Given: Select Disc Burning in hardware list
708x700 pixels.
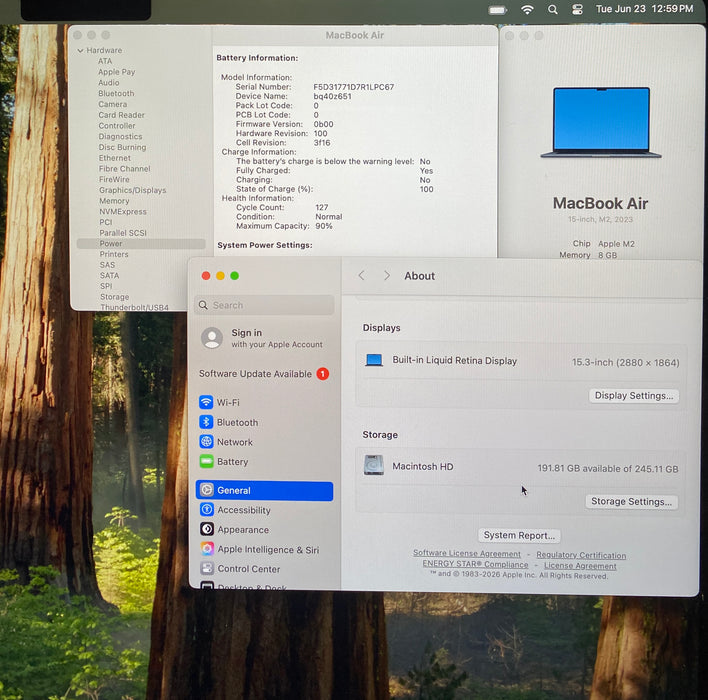Looking at the screenshot, I should click(122, 147).
